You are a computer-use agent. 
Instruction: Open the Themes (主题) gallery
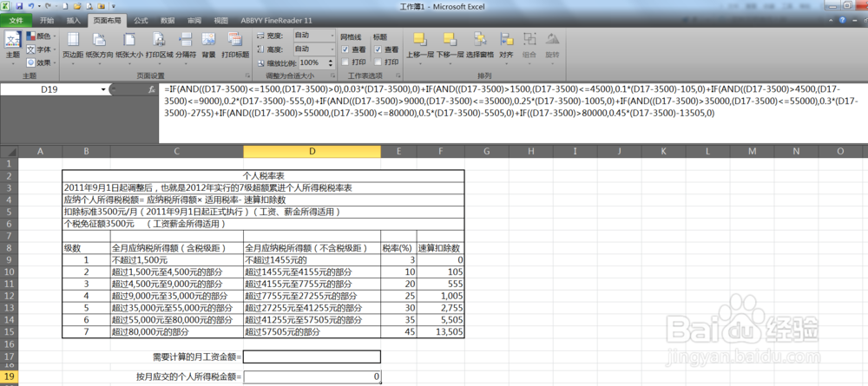pos(12,49)
